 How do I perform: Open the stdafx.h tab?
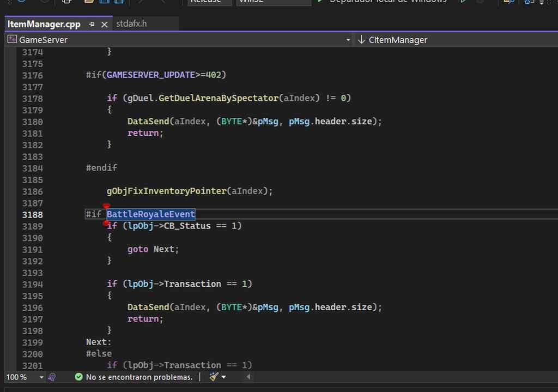131,24
